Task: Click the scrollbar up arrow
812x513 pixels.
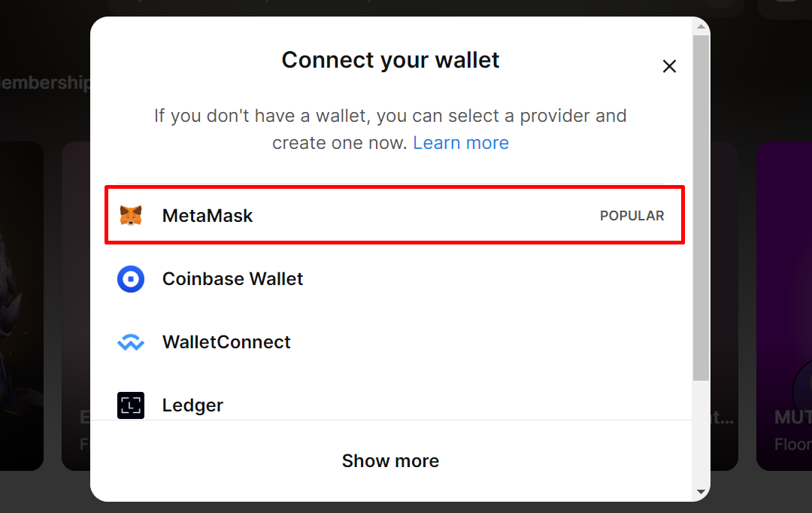Action: 701,26
